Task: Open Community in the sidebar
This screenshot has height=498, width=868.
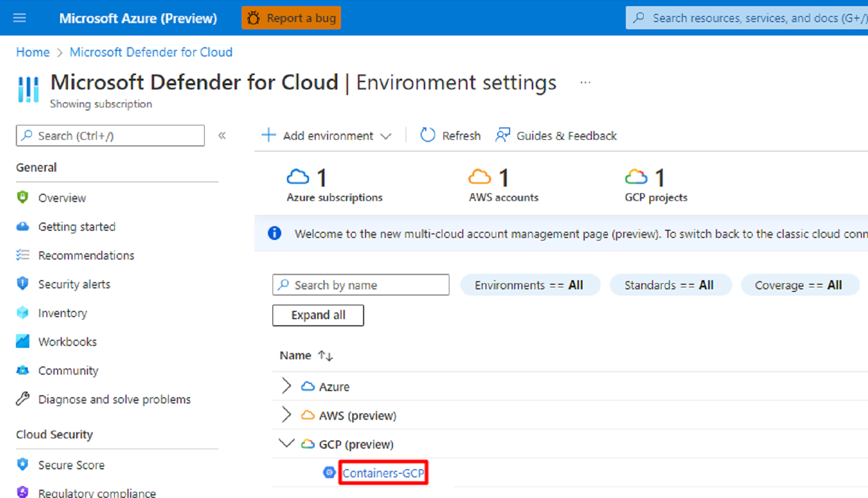Action: (68, 371)
